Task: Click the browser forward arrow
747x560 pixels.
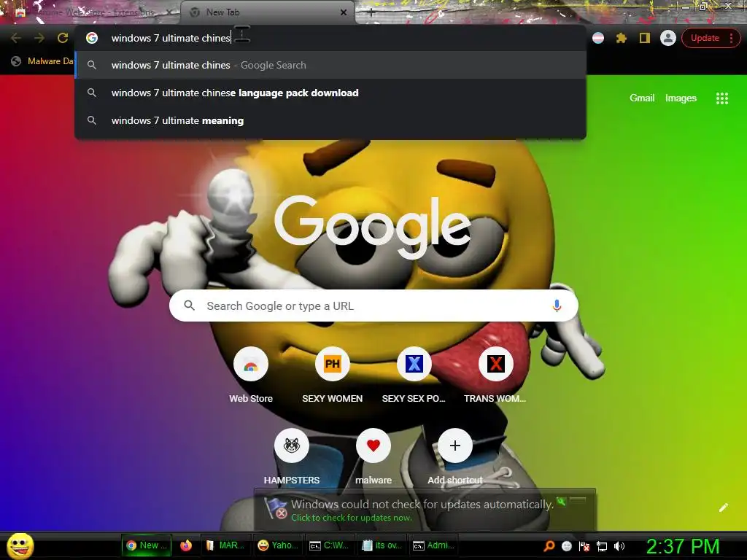Action: 39,38
